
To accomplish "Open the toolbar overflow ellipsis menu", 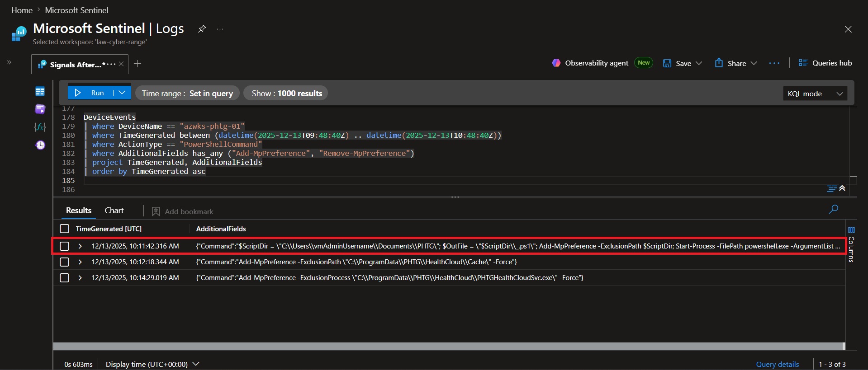I will coord(774,63).
